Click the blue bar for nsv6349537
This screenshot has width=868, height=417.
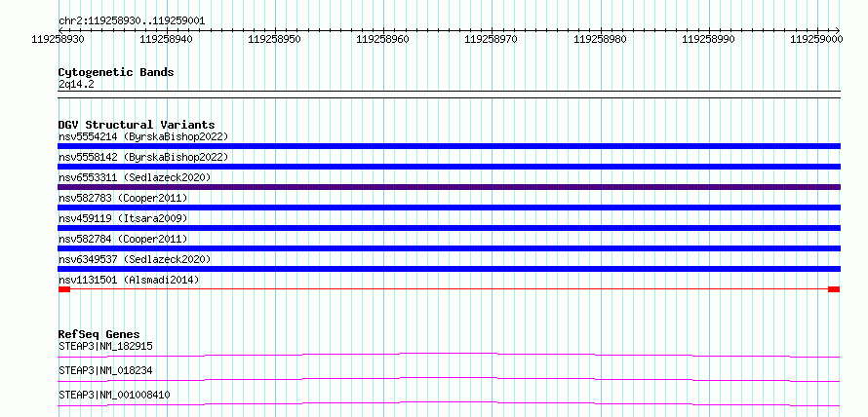point(449,269)
